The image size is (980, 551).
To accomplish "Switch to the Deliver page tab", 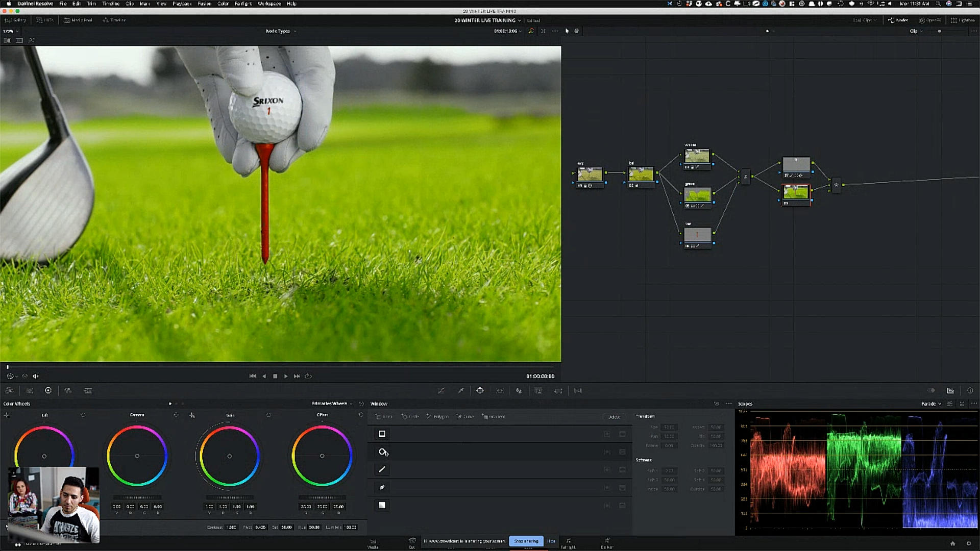I will pos(607,543).
